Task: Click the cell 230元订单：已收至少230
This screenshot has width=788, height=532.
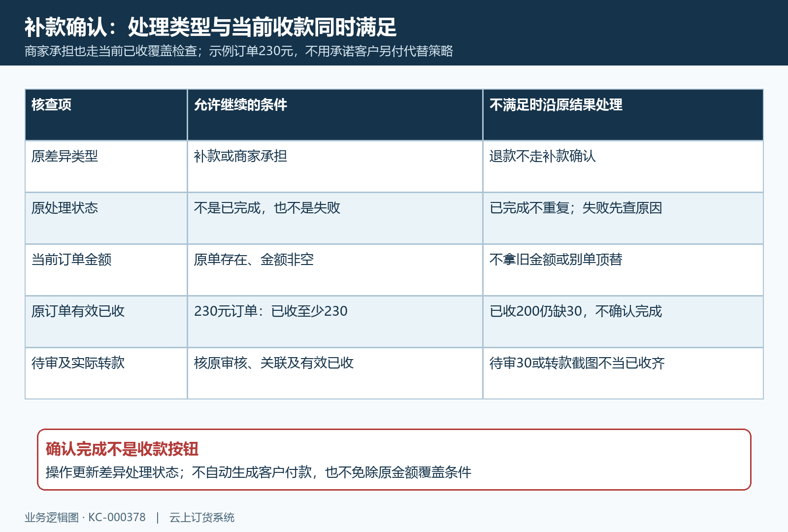Action: click(335, 322)
